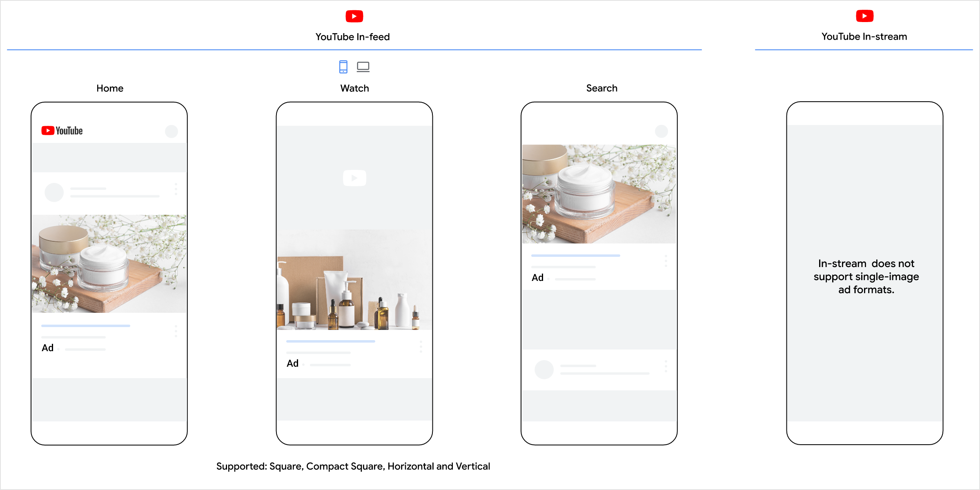Click profile avatar circle in Home mockup
Viewport: 980px width, 490px height.
click(171, 131)
